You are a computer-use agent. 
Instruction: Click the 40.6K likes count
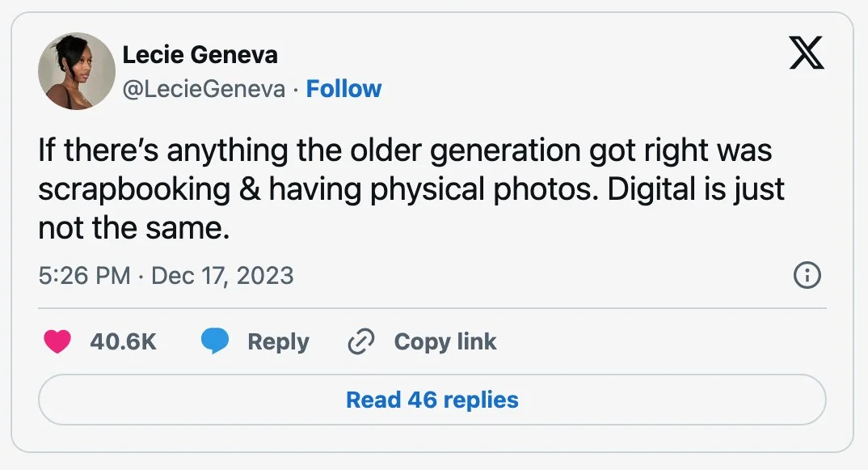point(123,342)
